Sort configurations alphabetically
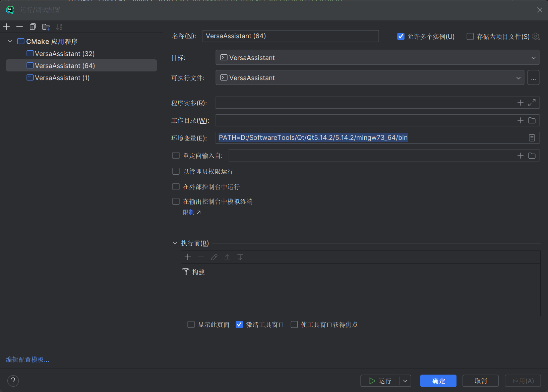The height and width of the screenshot is (392, 548). [x=59, y=26]
